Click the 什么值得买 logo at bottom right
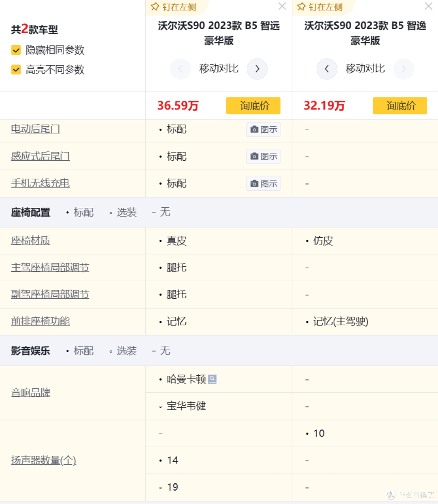This screenshot has width=438, height=504. [411, 495]
